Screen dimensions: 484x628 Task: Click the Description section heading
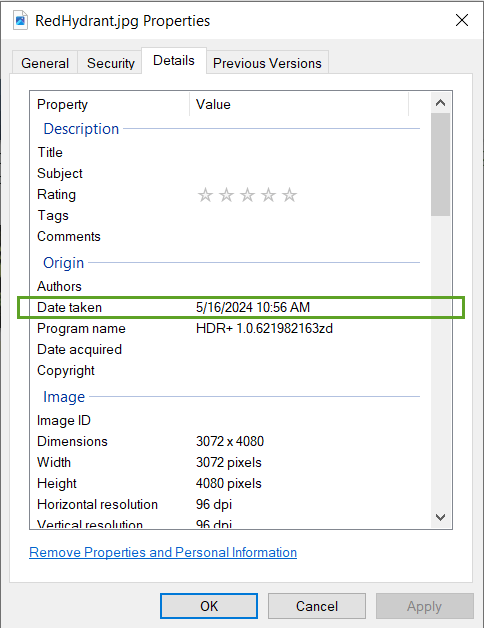coord(81,129)
